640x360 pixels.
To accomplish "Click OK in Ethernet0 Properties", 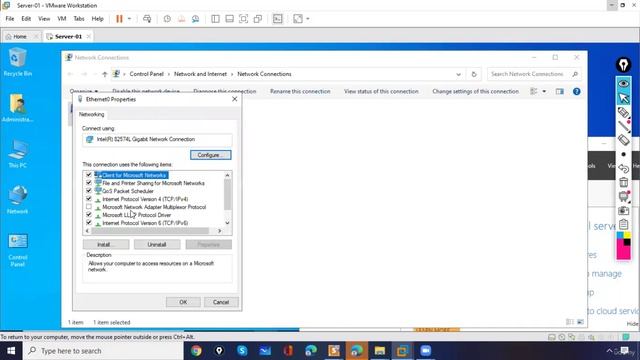I will tap(183, 302).
